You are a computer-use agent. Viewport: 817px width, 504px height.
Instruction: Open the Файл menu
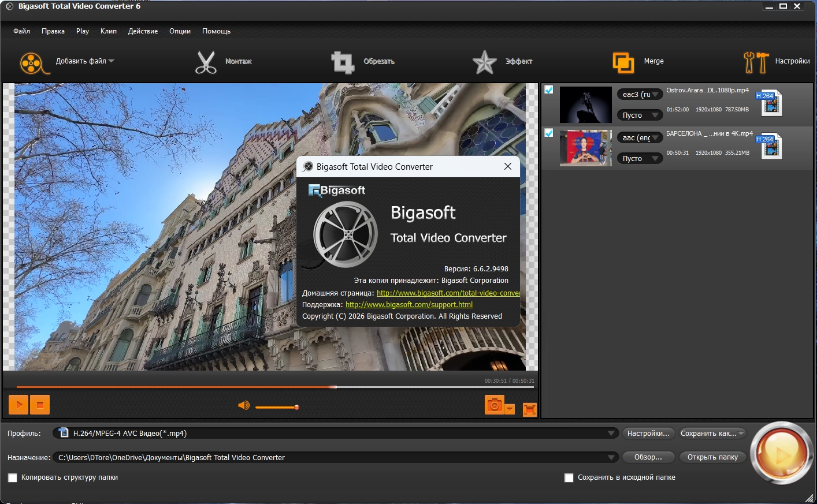22,31
